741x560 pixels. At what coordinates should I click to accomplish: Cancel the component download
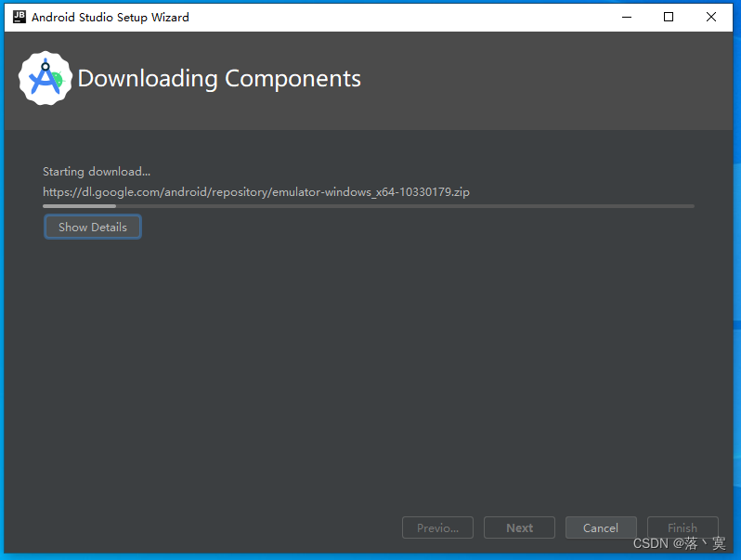click(x=601, y=527)
